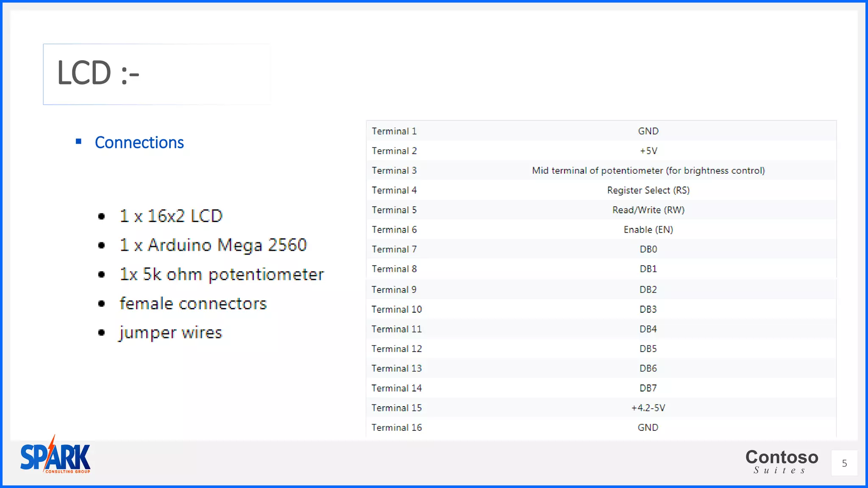Select the LCD title text box

point(156,74)
